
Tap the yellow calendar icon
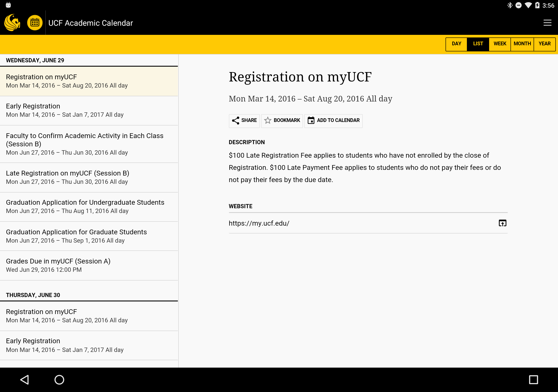(35, 23)
